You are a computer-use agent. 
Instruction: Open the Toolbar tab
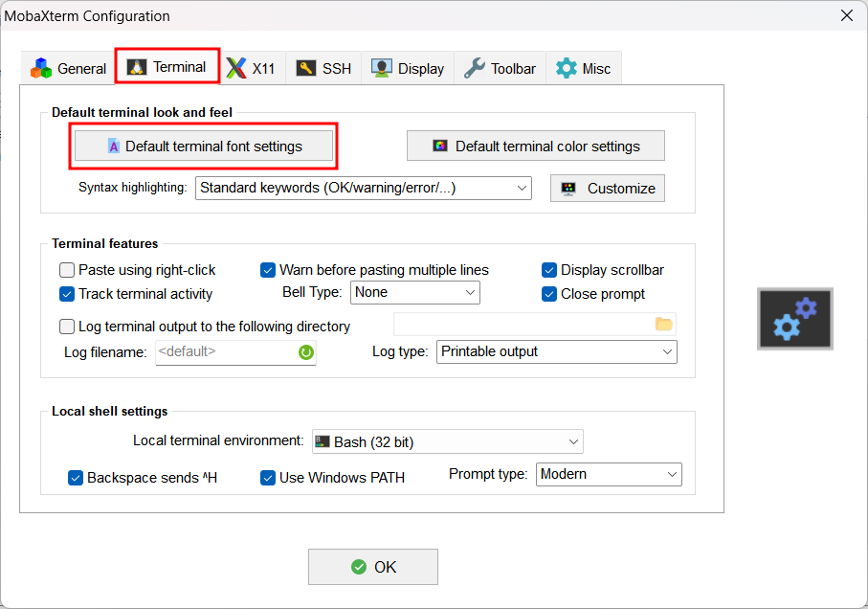point(500,69)
